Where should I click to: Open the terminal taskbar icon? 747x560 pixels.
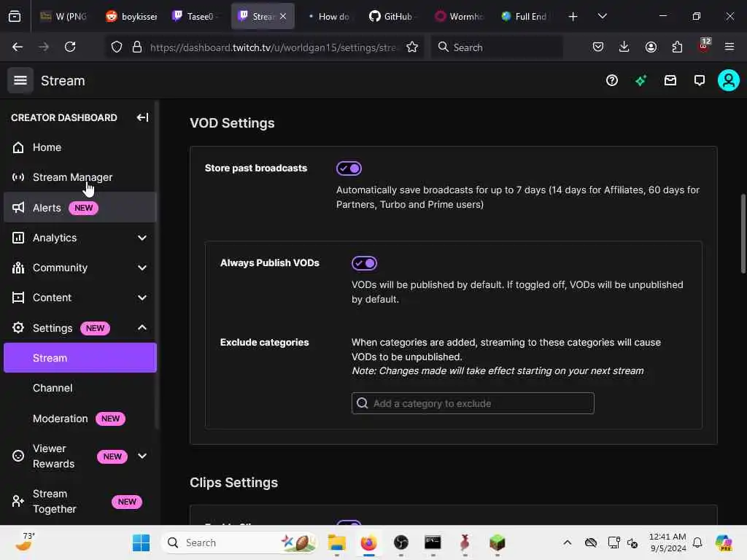point(433,542)
